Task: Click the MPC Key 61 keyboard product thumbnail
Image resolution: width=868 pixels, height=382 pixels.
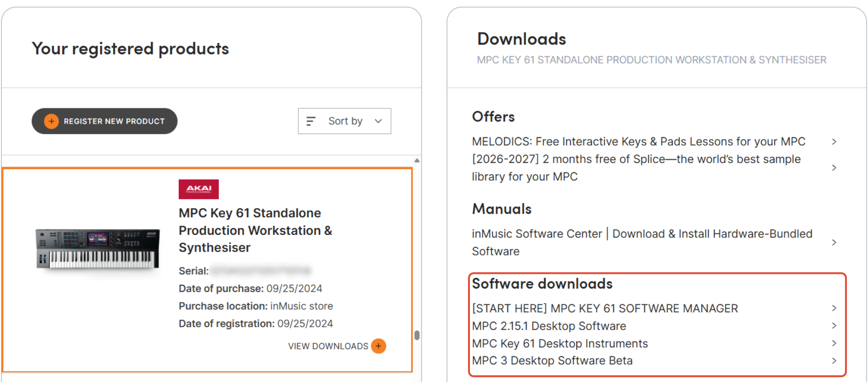Action: 98,249
